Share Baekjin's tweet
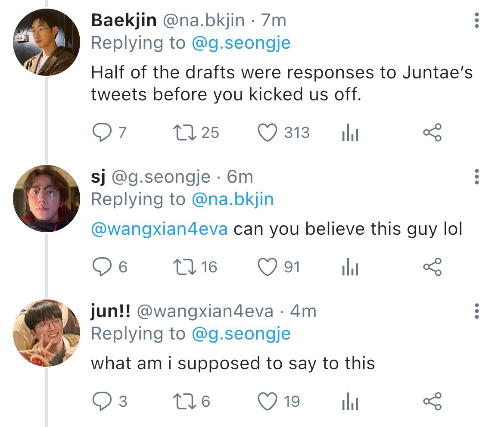 pyautogui.click(x=432, y=132)
